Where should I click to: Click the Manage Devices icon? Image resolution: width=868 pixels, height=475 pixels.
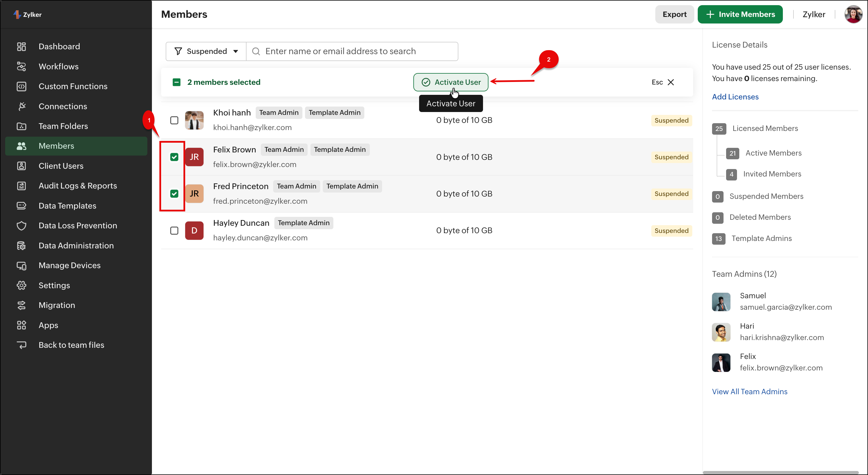(21, 266)
